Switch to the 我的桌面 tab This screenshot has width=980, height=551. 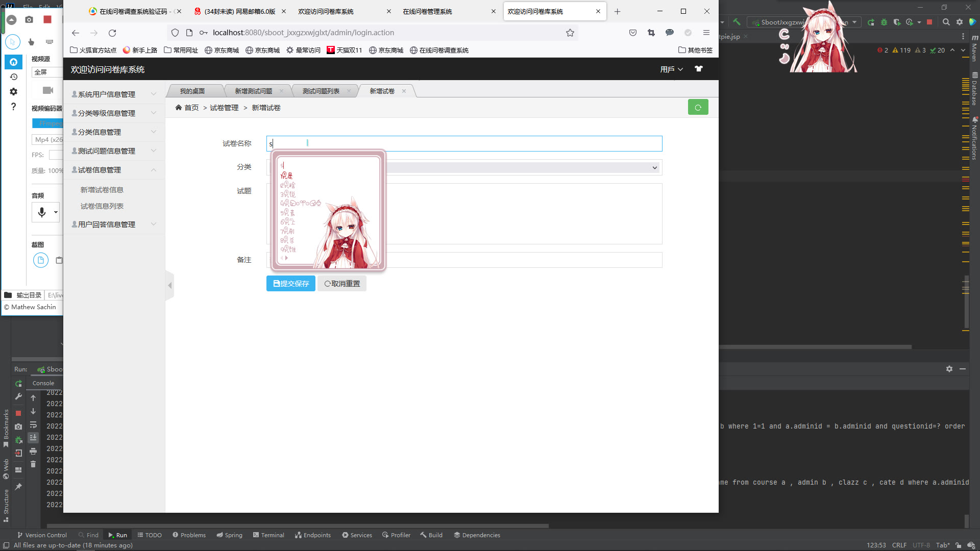click(192, 91)
